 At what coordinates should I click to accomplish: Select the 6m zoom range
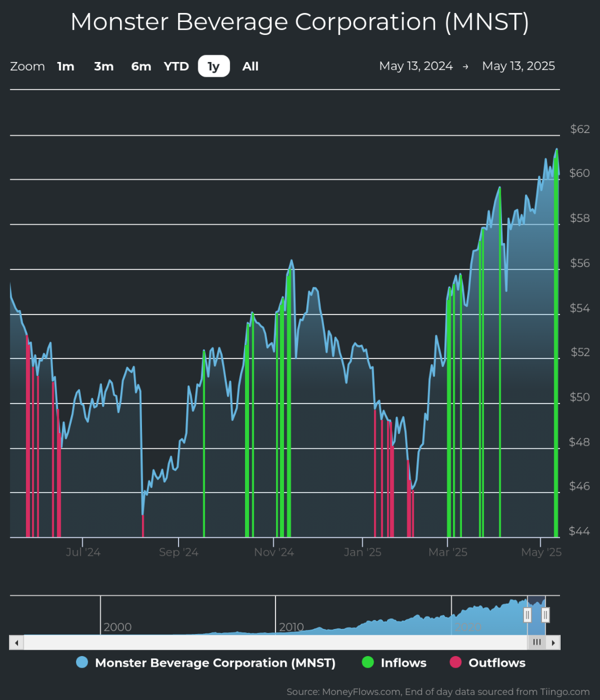point(141,67)
